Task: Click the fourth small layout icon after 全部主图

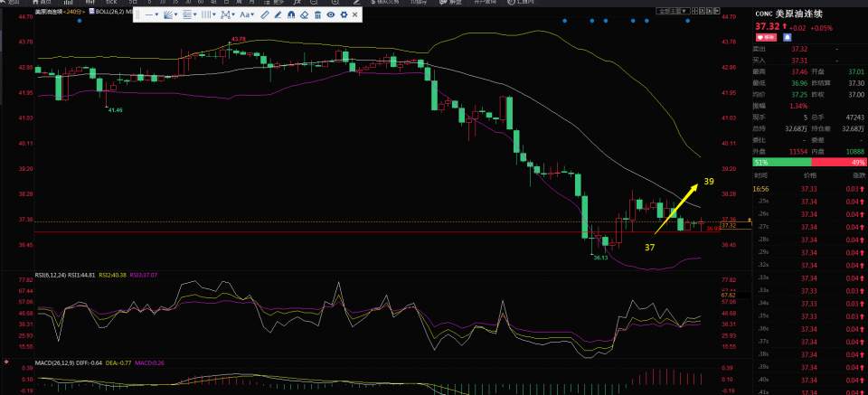Action: point(716,11)
